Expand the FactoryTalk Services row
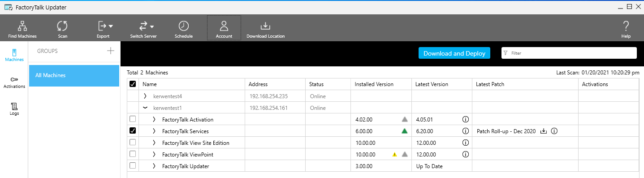This screenshot has height=178, width=644. coord(154,131)
